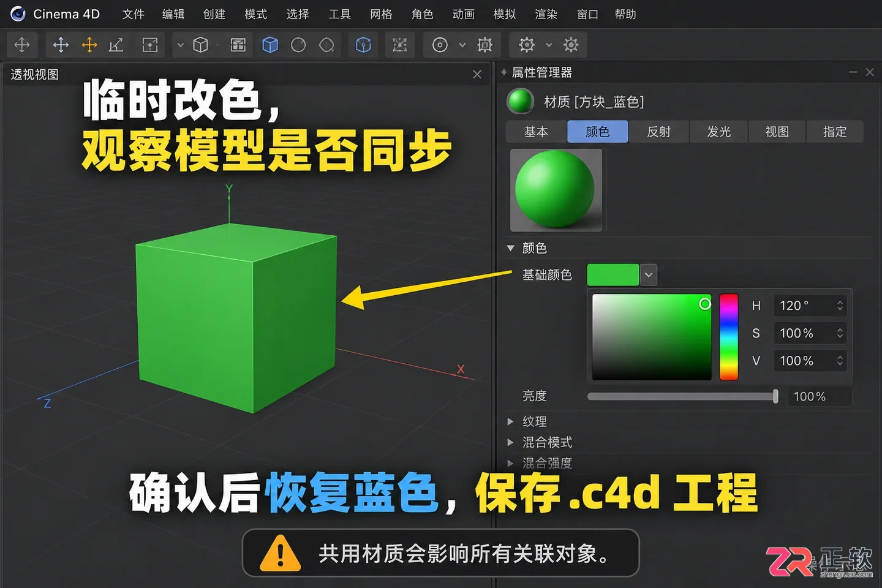Select the orange highlighted move tool icon
882x588 pixels.
coord(89,45)
